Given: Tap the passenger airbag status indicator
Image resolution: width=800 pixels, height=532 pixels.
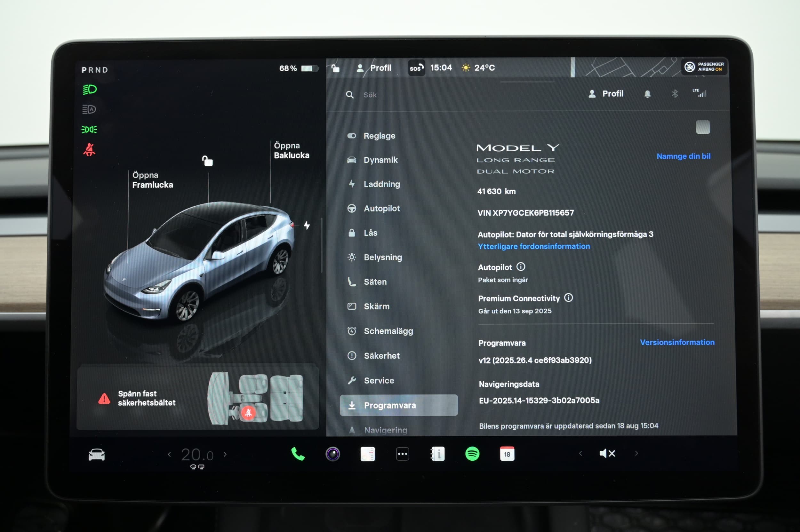Looking at the screenshot, I should [704, 67].
